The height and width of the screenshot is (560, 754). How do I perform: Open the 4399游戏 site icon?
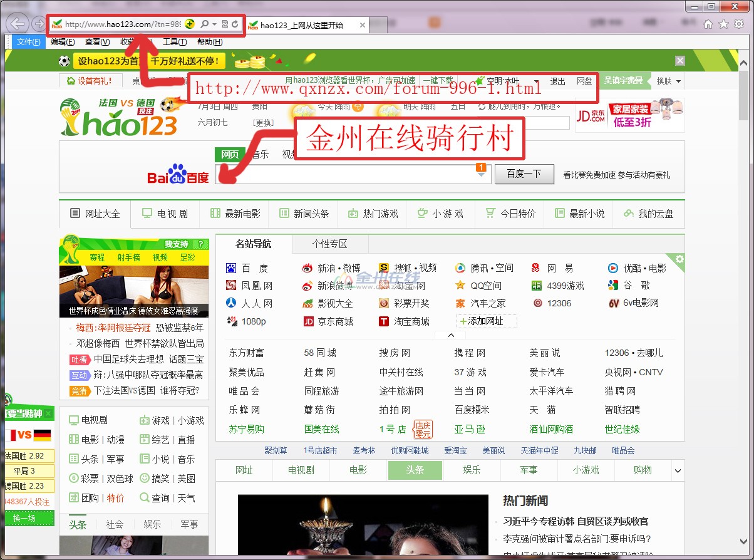tap(537, 286)
